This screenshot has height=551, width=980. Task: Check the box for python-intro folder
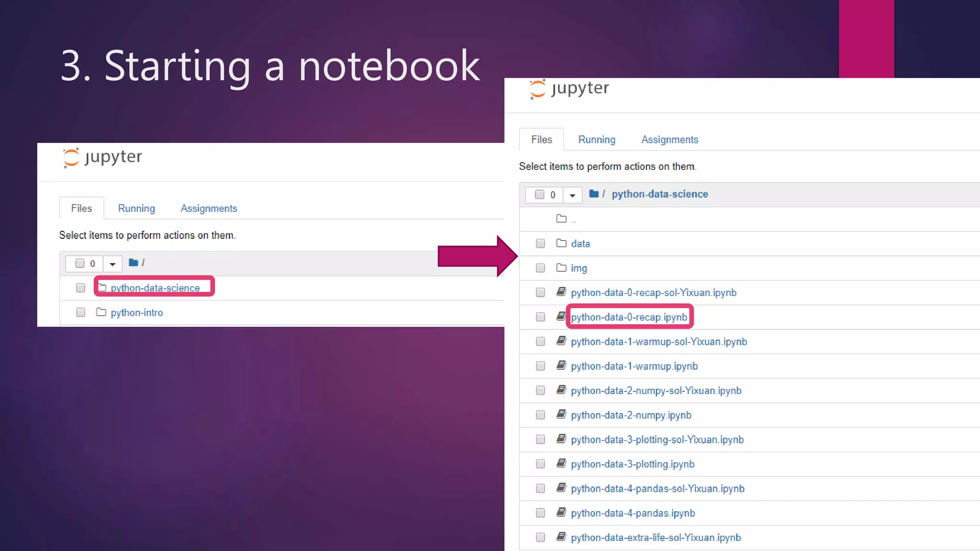(80, 312)
